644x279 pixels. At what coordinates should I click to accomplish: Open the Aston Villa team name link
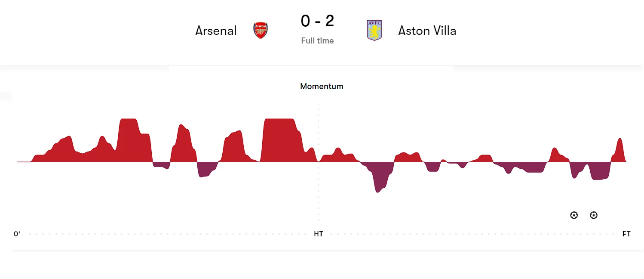pyautogui.click(x=427, y=31)
